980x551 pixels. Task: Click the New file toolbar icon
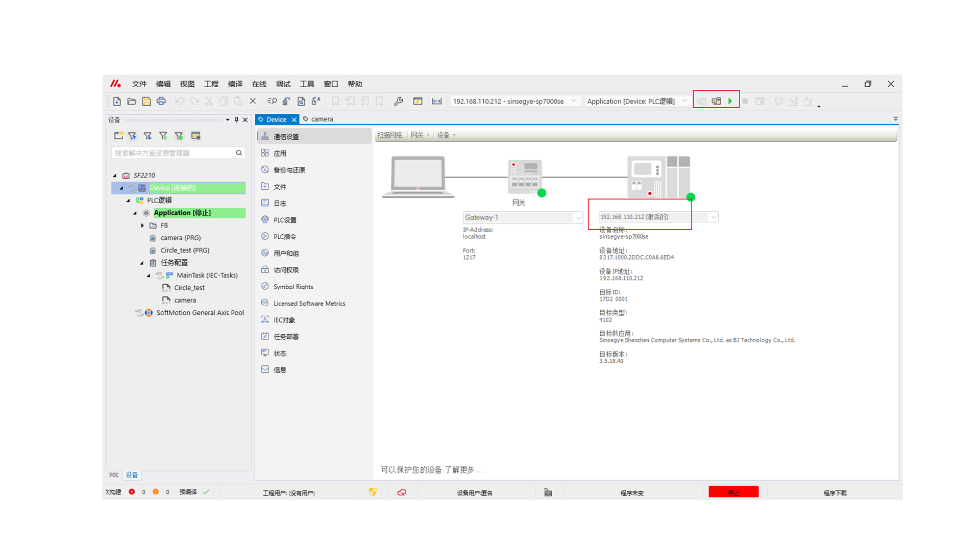(x=117, y=101)
